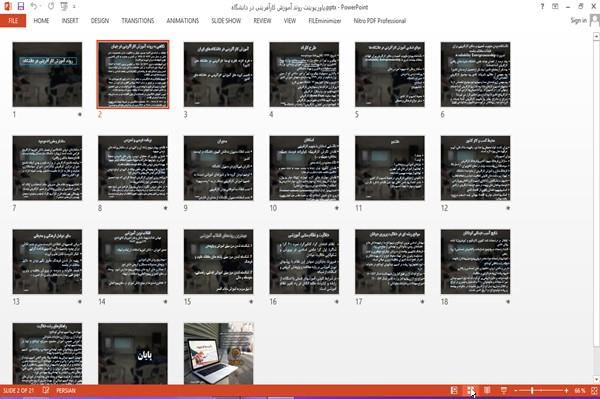Open the FILE tab
Image resolution: width=600 pixels, height=399 pixels.
(13, 21)
